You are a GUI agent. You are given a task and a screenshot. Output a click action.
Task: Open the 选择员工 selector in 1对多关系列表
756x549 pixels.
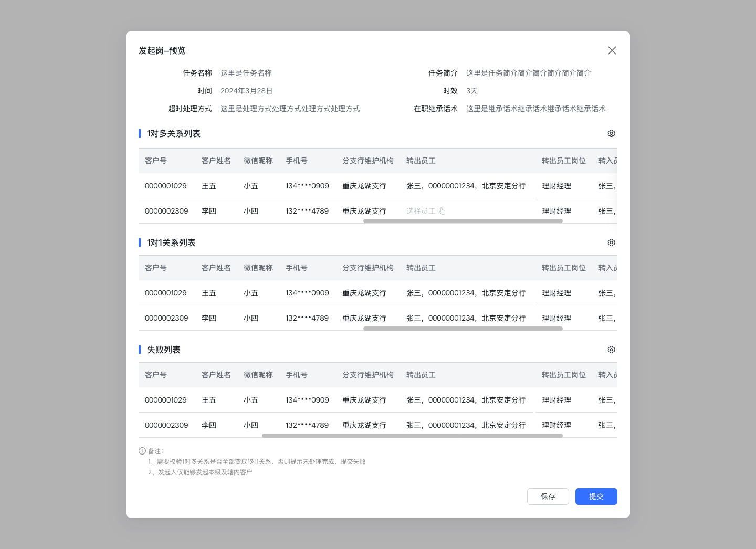coord(426,211)
